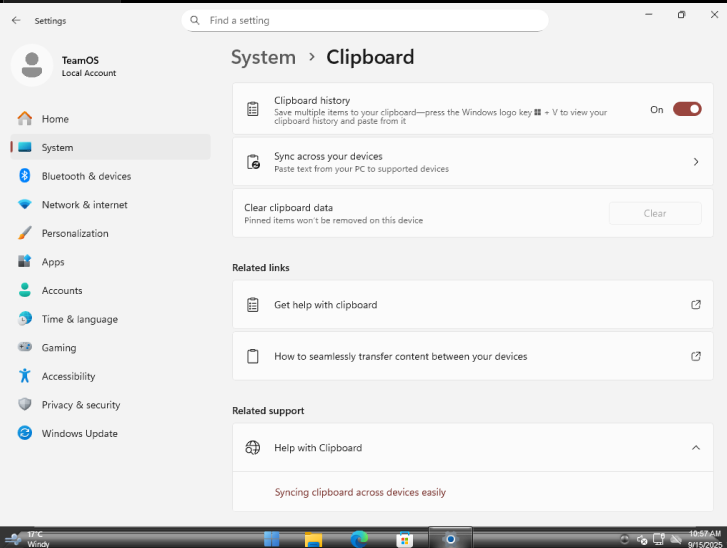Click the Sync across devices clipboard icon
This screenshot has width=727, height=548.
tap(253, 162)
